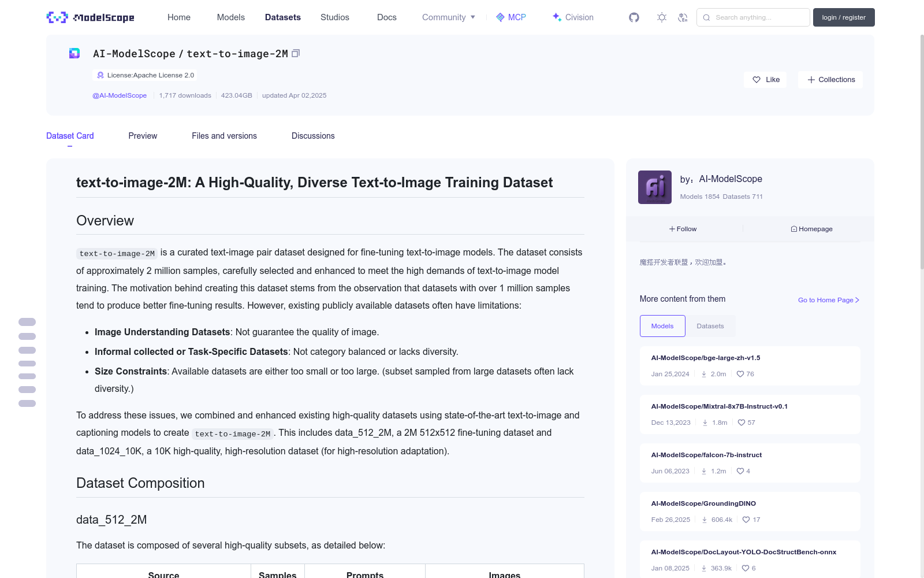Click the 'Datasets 711' count text
924x578 pixels.
point(743,197)
